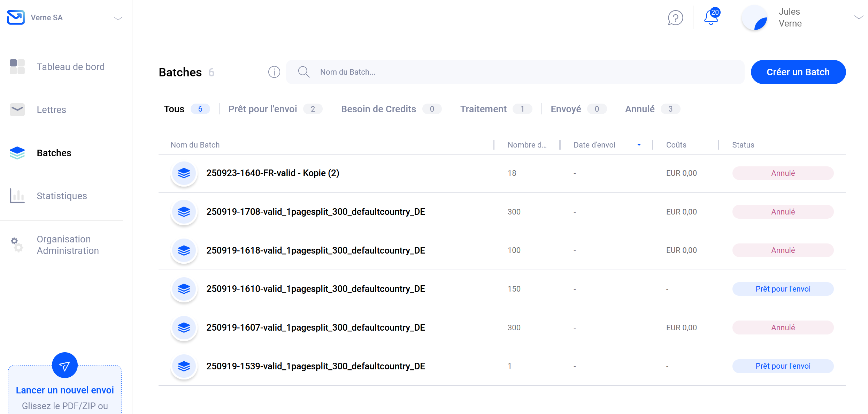The width and height of the screenshot is (868, 414).
Task: Open batch 250919-1610-valid_1pagesplit_300_defaultcountry_DE row
Action: coord(315,289)
